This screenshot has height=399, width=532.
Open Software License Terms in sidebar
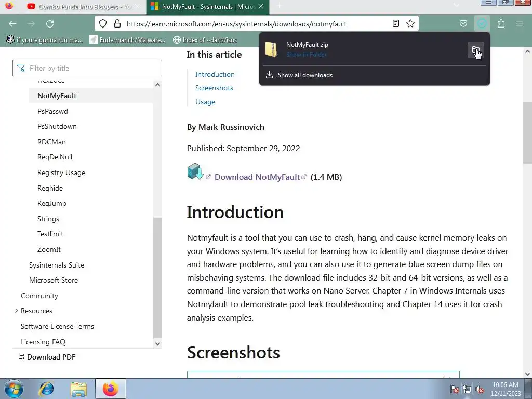point(57,326)
